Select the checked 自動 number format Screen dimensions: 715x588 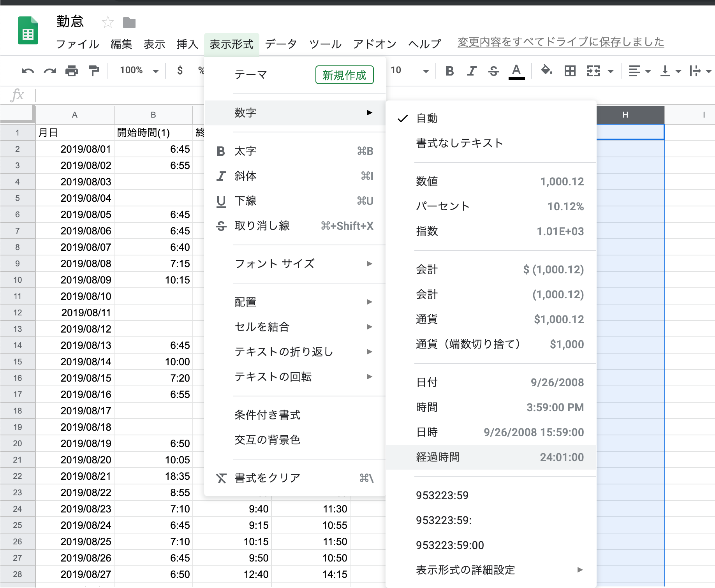coord(491,118)
